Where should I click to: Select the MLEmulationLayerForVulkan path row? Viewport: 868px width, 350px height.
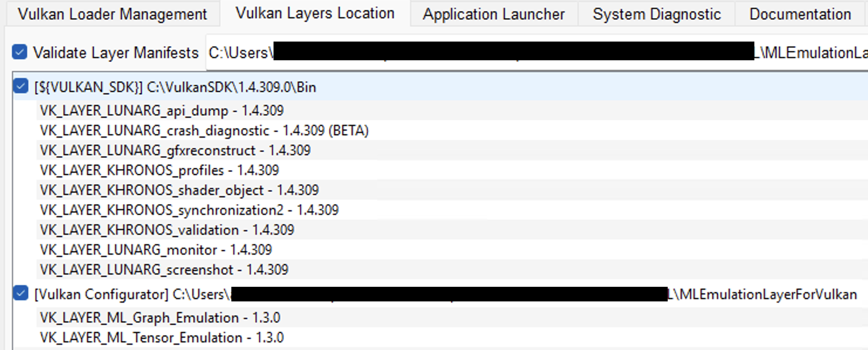[x=439, y=294]
